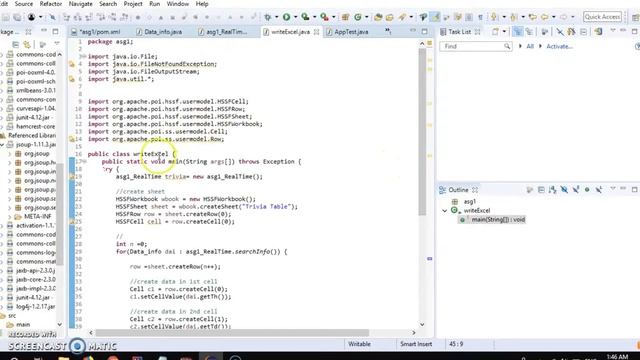Click Activate... link in Task List
Screen dimensions: 640x360
pos(559,47)
